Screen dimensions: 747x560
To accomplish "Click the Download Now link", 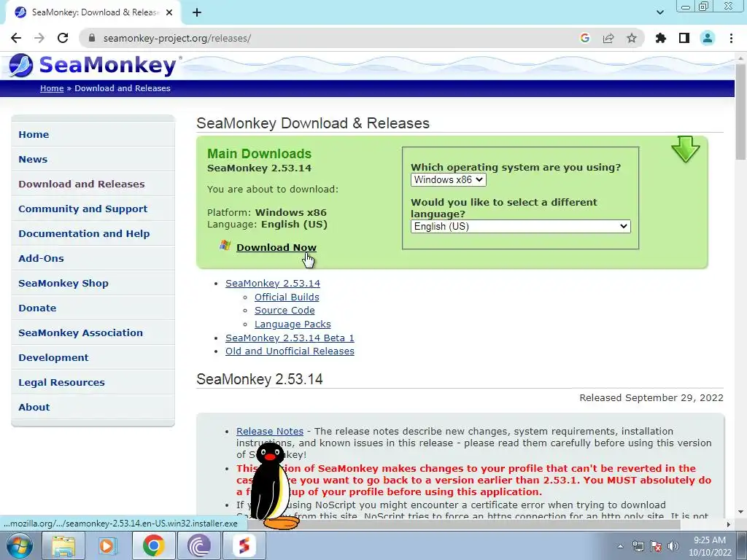I will click(276, 247).
